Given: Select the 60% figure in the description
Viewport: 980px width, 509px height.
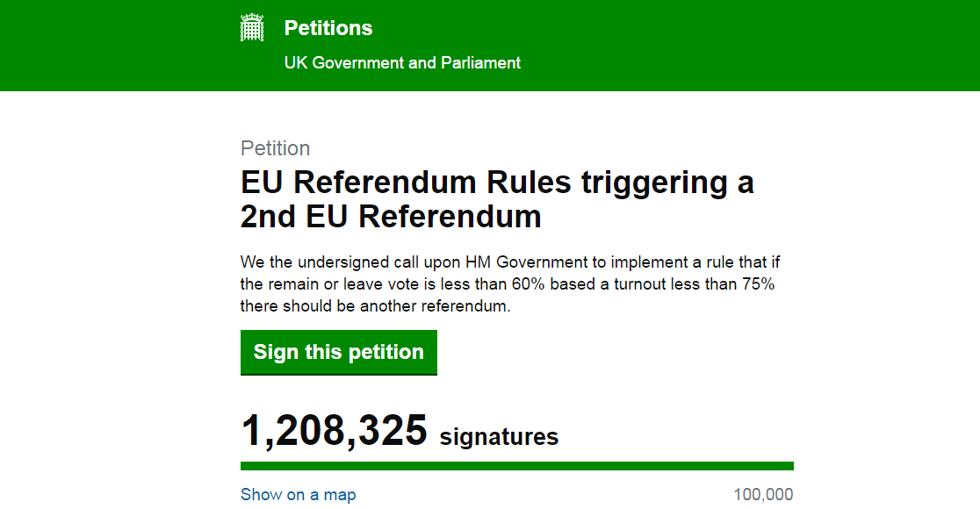Looking at the screenshot, I should [x=528, y=284].
